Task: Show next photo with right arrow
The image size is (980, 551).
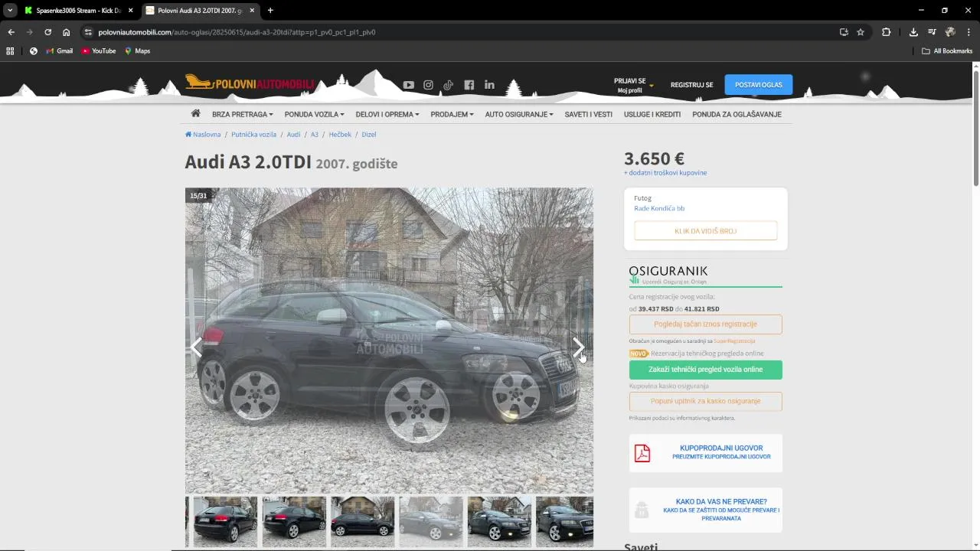Action: [578, 347]
